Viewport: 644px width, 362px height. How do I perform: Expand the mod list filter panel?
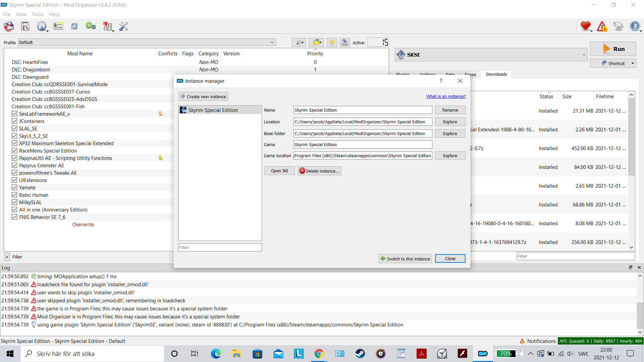pyautogui.click(x=7, y=257)
